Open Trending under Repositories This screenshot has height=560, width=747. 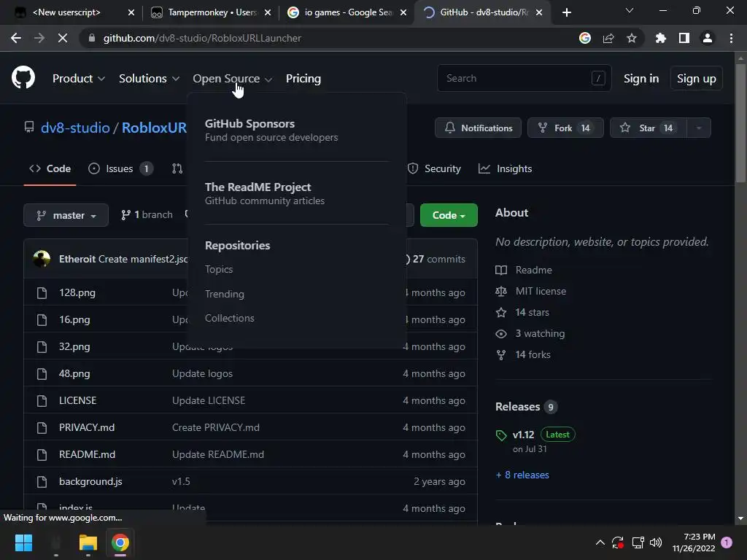click(x=225, y=295)
